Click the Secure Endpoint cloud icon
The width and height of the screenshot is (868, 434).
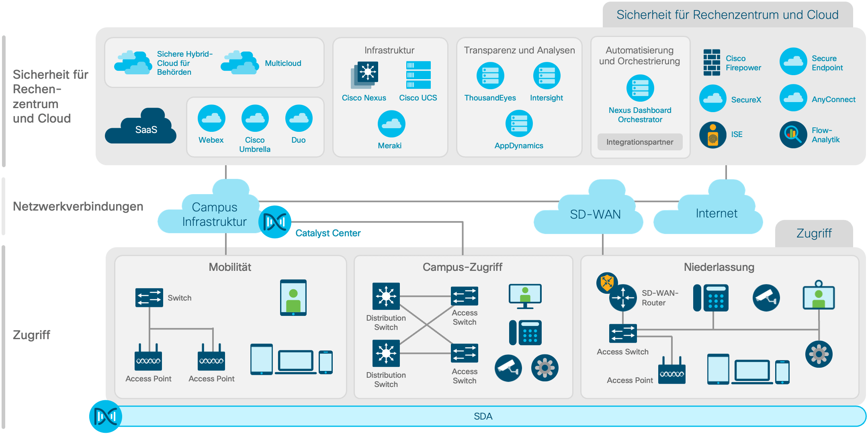click(793, 61)
